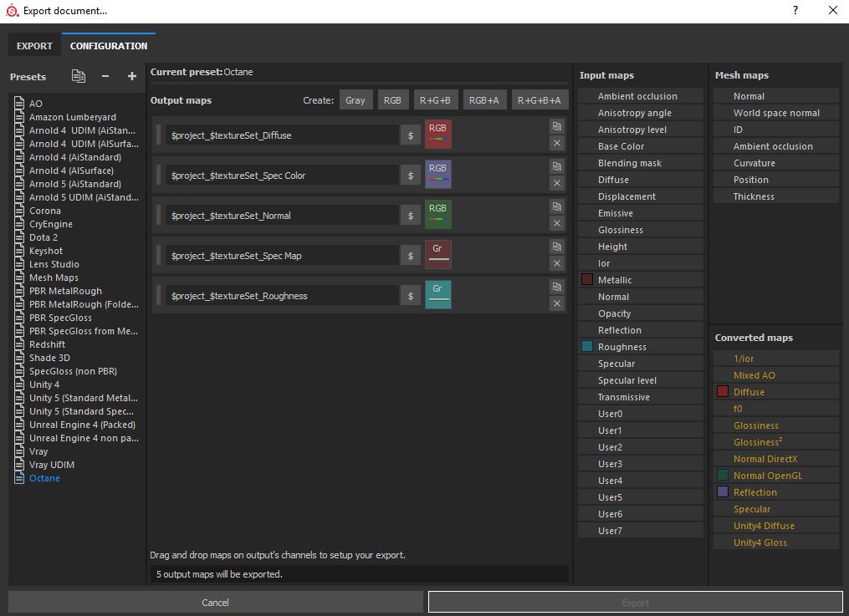Click Ambient occlusion in Input maps

[641, 96]
